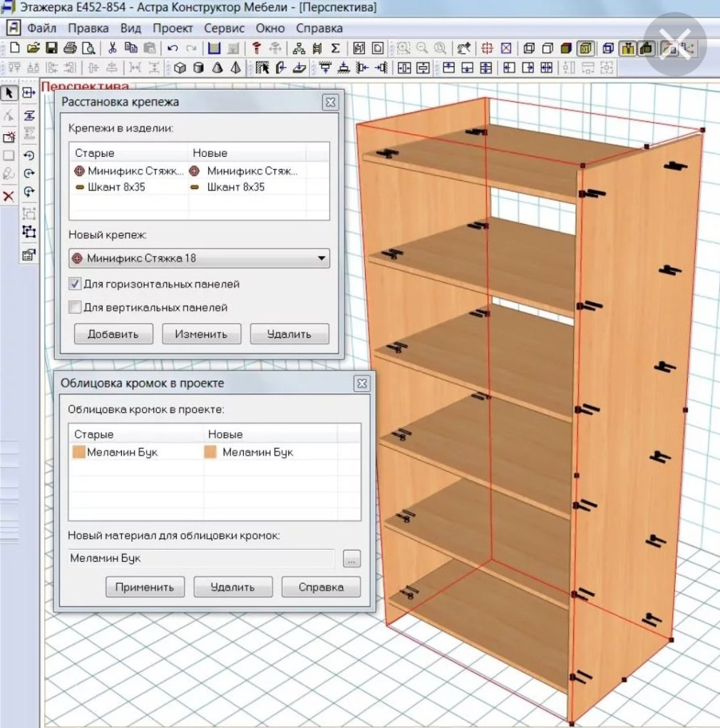Image resolution: width=720 pixels, height=728 pixels.
Task: Click the Save floppy disk icon
Action: [51, 48]
